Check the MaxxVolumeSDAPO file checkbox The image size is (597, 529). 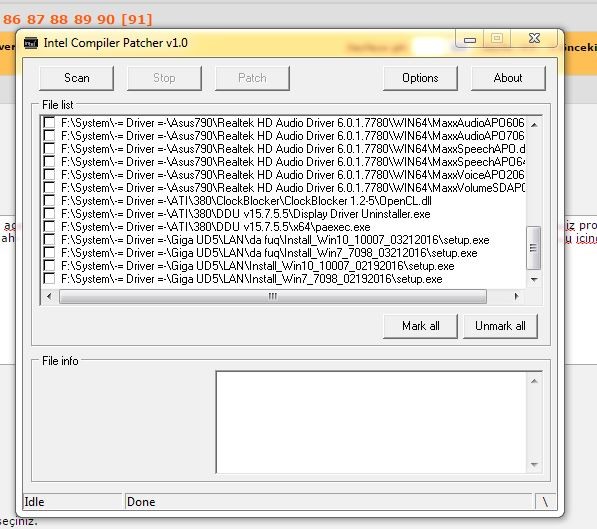49,187
